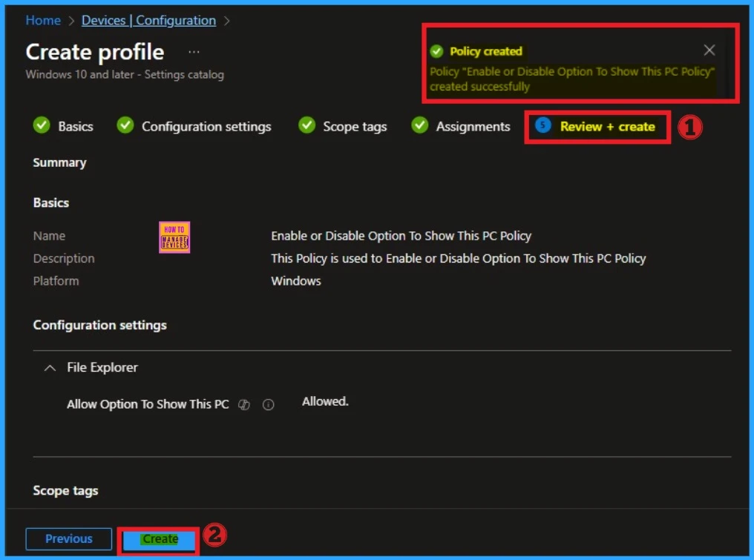Collapse the File Explorer section
The height and width of the screenshot is (560, 754).
50,368
